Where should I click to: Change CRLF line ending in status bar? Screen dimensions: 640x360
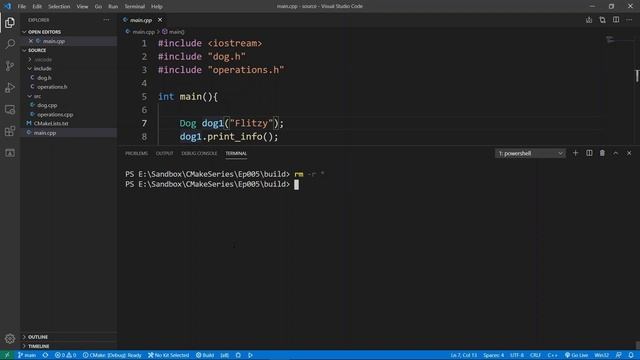[x=536, y=355]
